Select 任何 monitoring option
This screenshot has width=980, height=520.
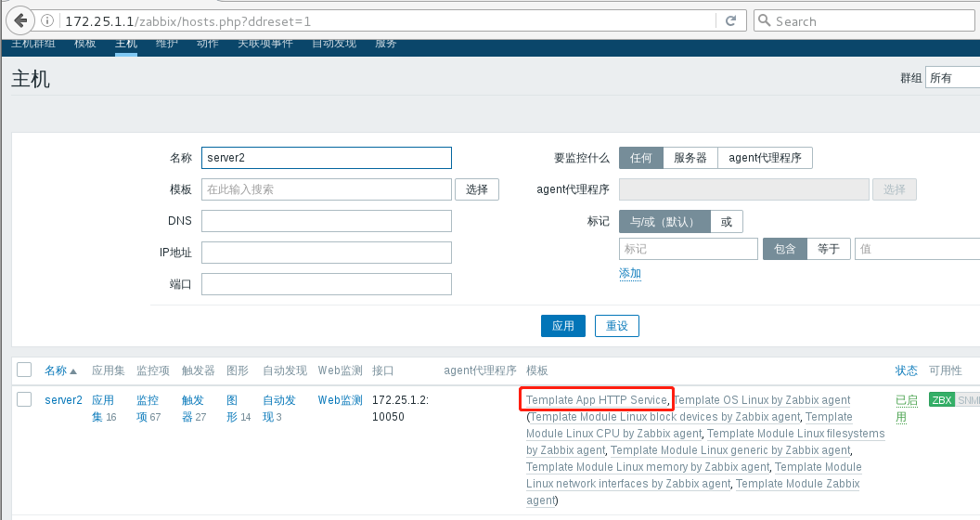(641, 158)
